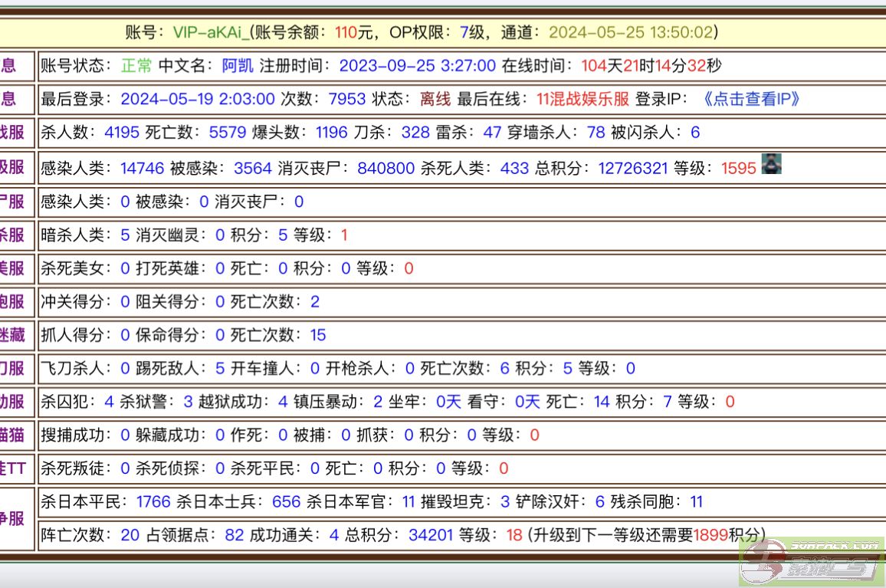Viewport: 886px width, 588px height.
Task: Click total score 12726321
Action: coord(633,168)
